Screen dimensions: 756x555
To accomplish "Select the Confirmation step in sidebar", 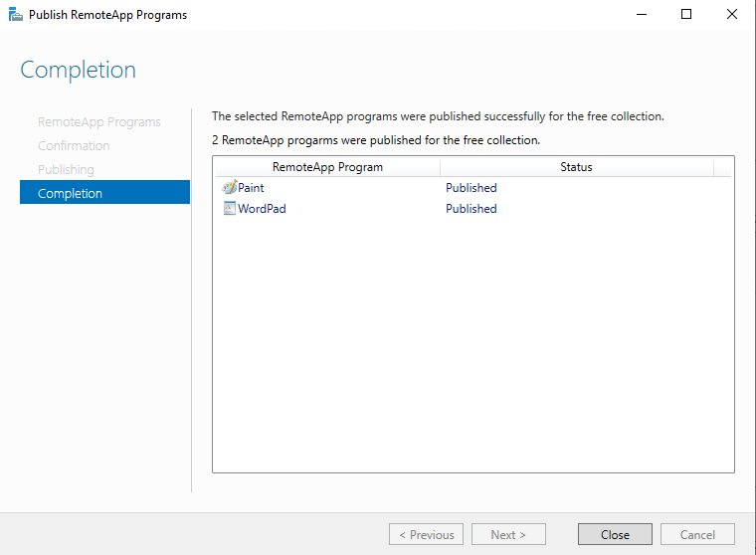I will (x=74, y=145).
